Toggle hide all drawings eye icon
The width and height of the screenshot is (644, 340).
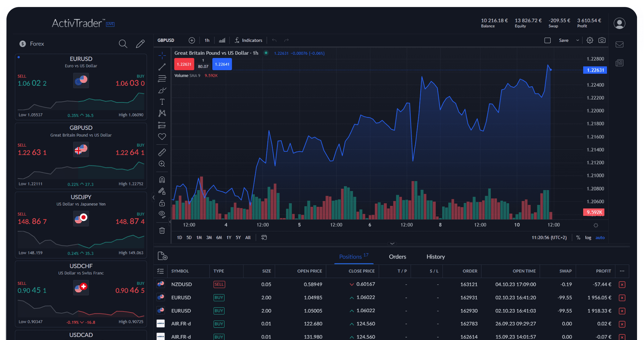(x=162, y=214)
